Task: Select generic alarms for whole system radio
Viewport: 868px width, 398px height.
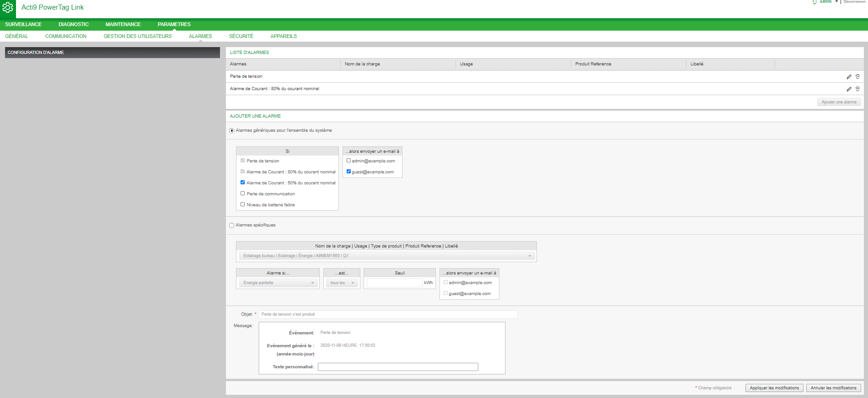Action: 231,131
